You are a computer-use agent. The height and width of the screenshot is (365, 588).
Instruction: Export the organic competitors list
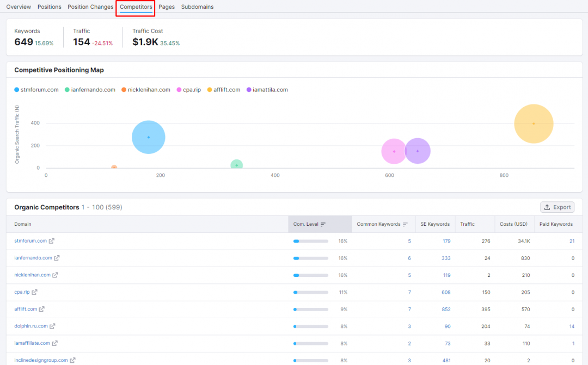click(557, 207)
